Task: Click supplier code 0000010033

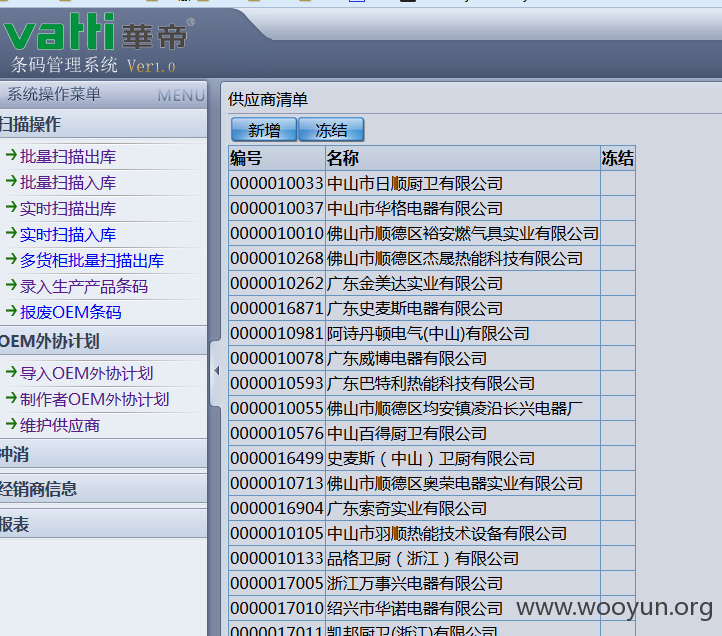Action: tap(277, 184)
